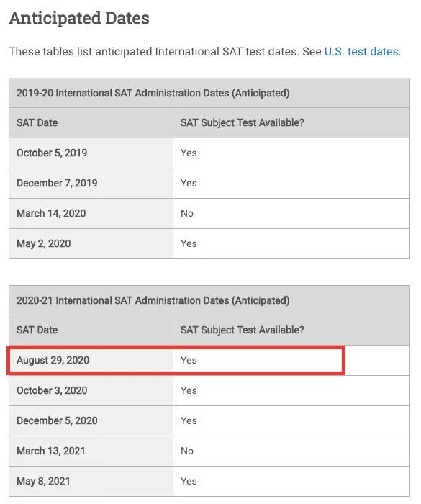Click "Yes" beside May 8, 2021
This screenshot has height=504, width=421.
pos(189,481)
